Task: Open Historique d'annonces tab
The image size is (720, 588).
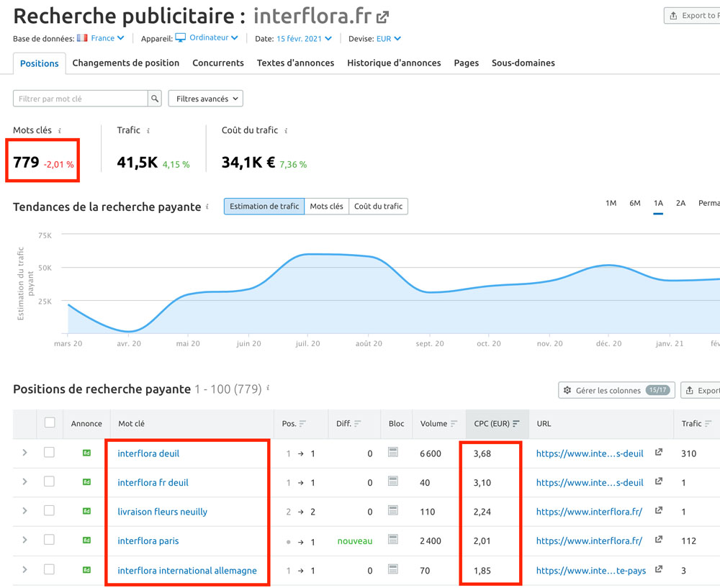Action: pos(394,63)
